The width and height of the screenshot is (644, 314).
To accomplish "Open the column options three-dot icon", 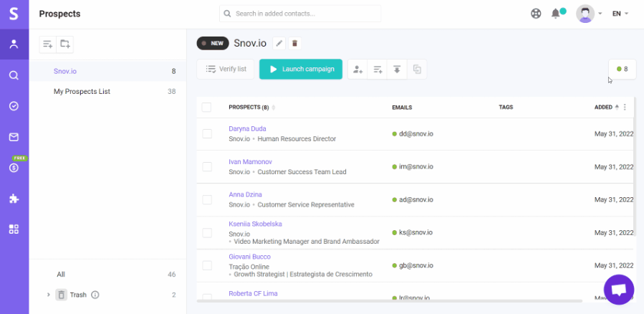I will click(625, 108).
